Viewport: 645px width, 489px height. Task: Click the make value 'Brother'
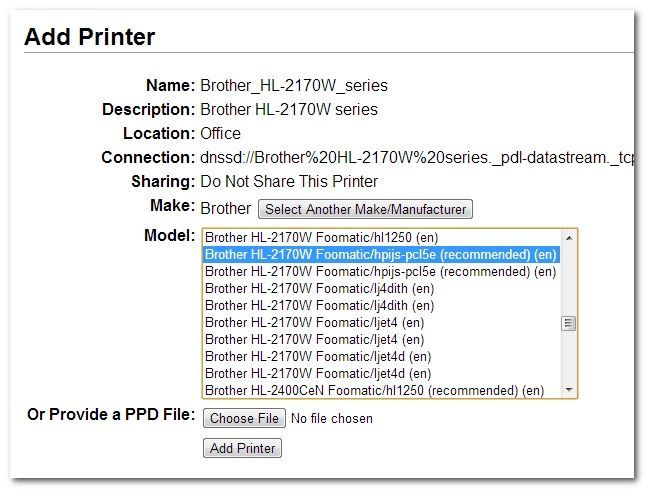click(225, 209)
